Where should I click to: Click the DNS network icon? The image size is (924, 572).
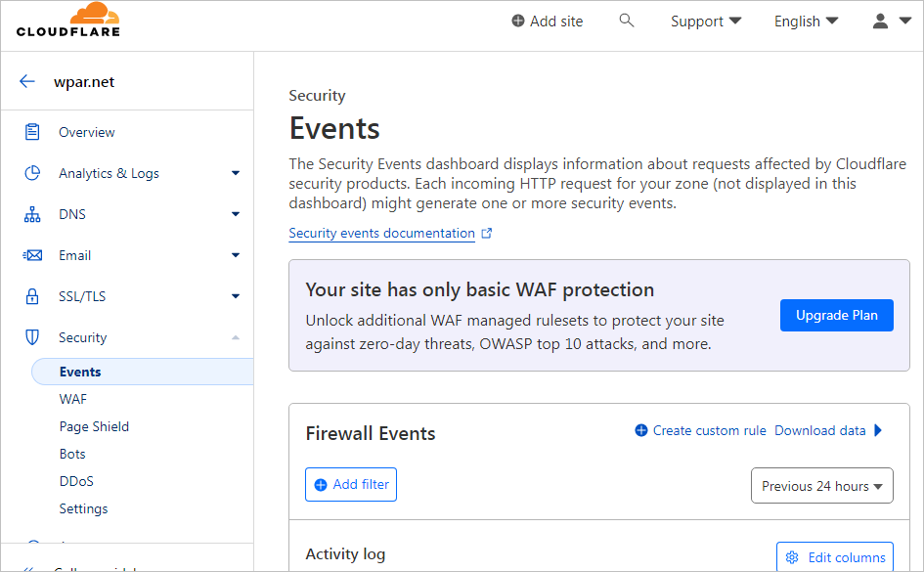[33, 214]
